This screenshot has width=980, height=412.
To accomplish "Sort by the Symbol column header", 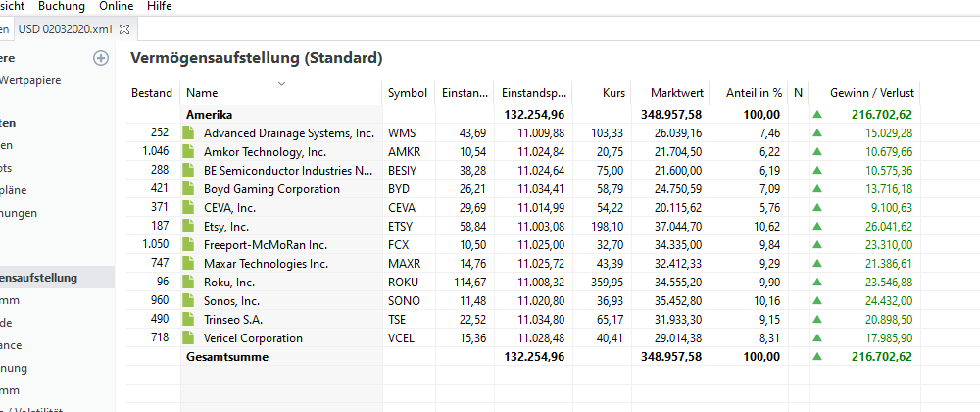I will pos(408,93).
